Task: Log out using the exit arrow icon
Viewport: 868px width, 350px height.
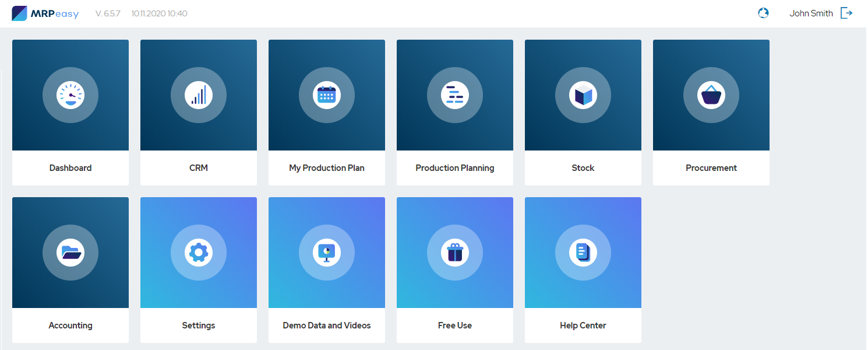Action: tap(846, 13)
